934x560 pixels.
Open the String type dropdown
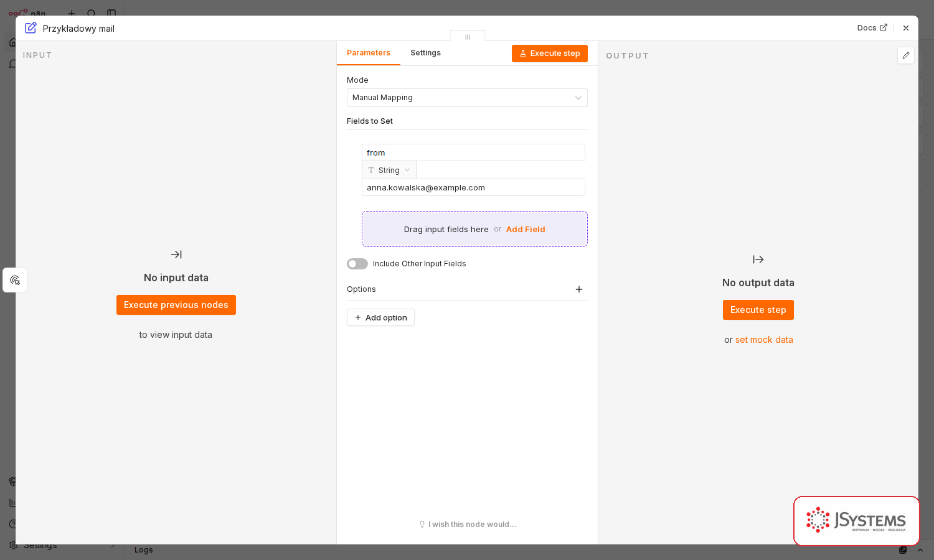coord(389,170)
